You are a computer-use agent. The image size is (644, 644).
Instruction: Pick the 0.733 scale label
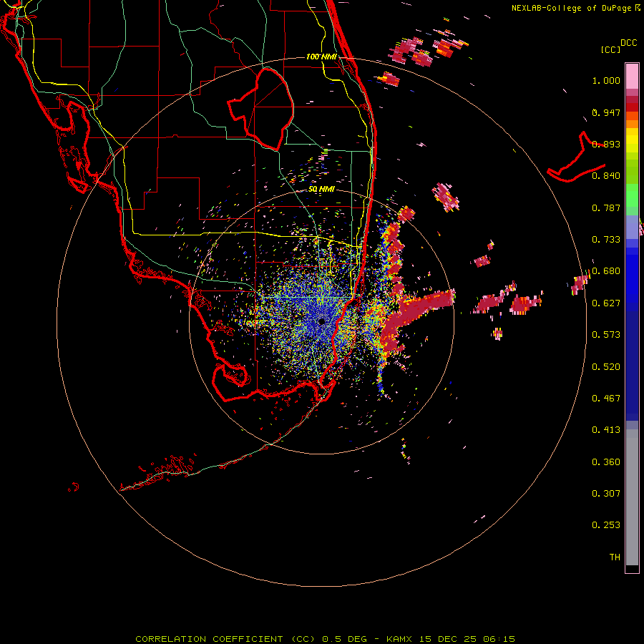pos(606,239)
